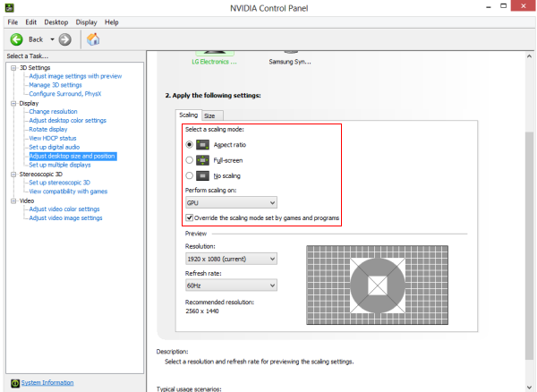Collapse the 3D Settings tree node
The height and width of the screenshot is (392, 537).
[13, 68]
